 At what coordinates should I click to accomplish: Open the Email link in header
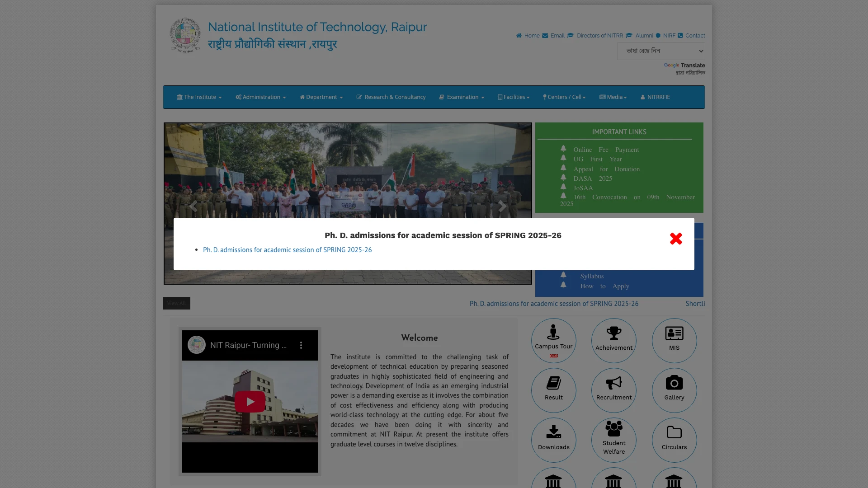click(553, 36)
